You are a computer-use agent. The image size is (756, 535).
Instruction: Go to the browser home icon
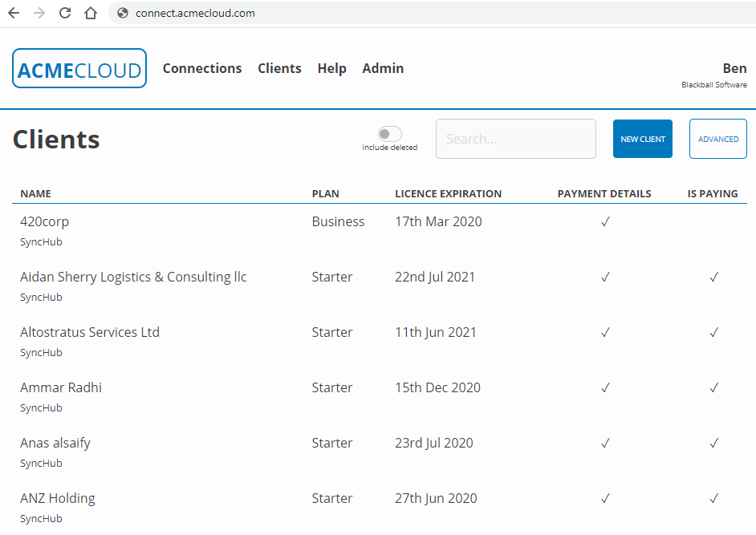[91, 13]
